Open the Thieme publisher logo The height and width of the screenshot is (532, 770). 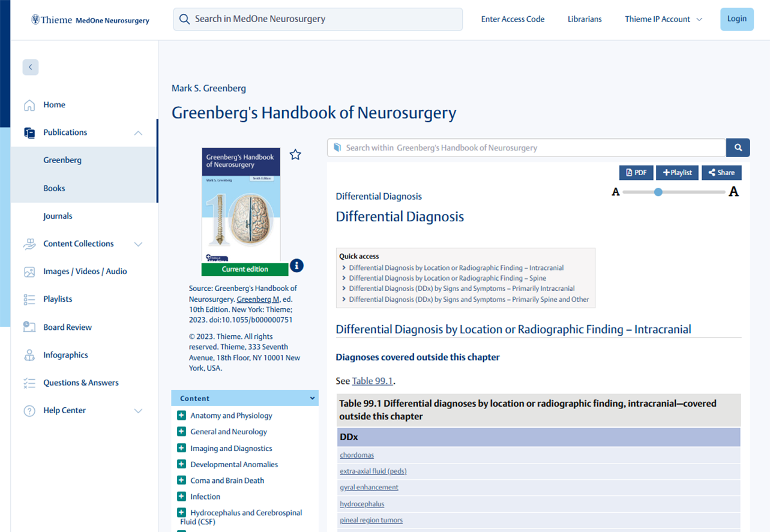click(x=52, y=19)
